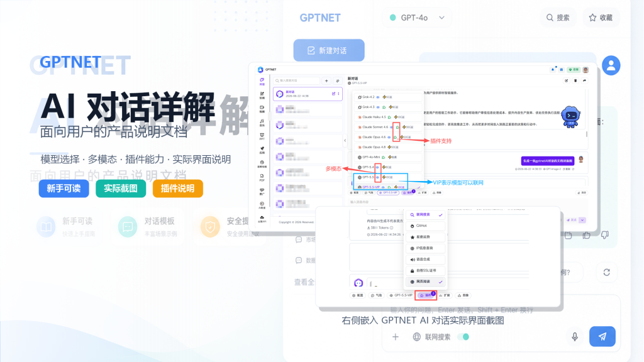644x362 pixels.
Task: Click the plus attach icon in message bar
Action: 395,337
